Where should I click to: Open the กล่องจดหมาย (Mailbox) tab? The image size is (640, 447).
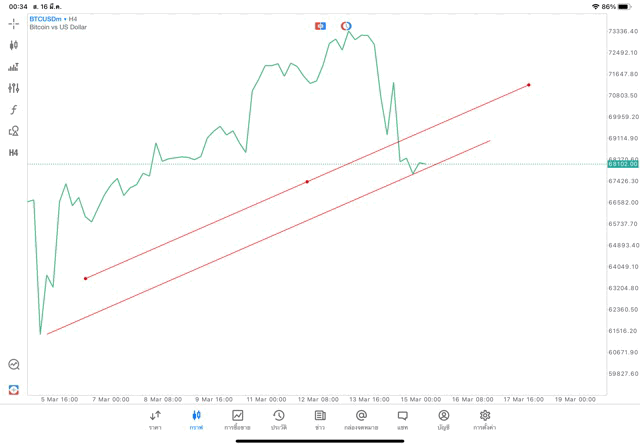(361, 420)
